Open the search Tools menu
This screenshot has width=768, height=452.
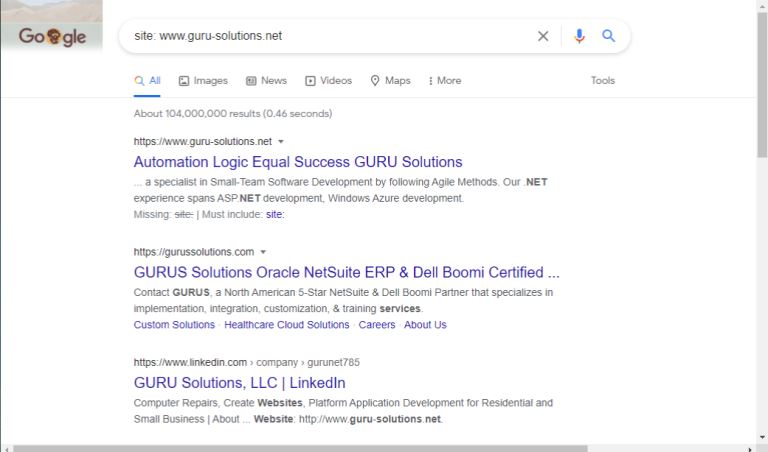602,81
